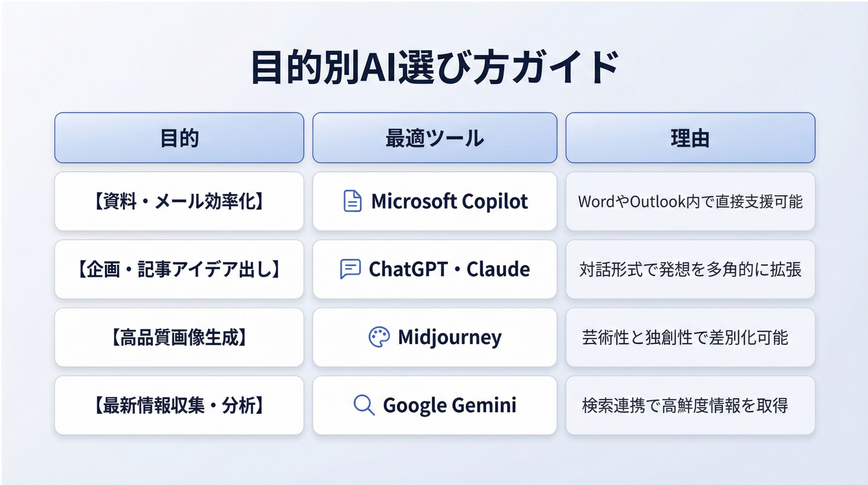The image size is (868, 485).
Task: Click the 資料・メール効率化 card
Action: pos(179,201)
